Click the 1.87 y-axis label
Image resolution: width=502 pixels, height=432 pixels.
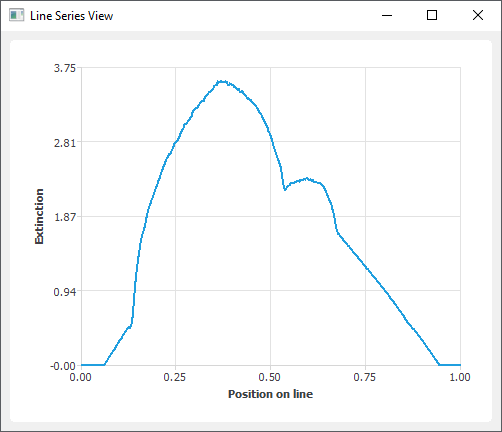[65, 217]
